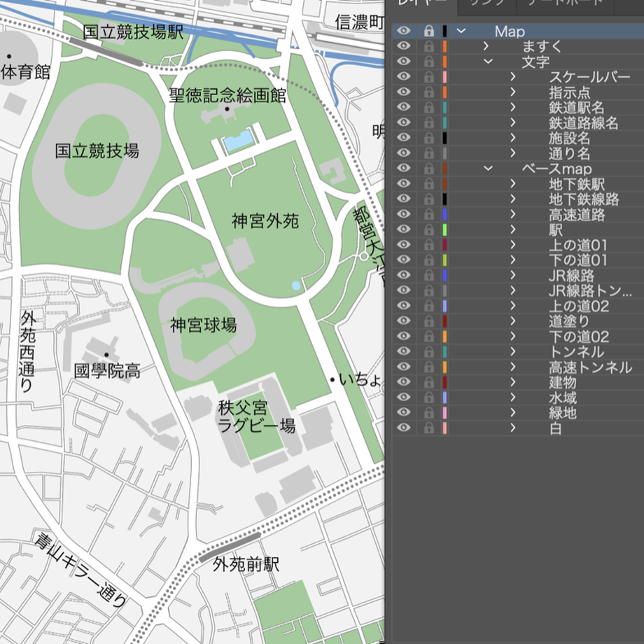Toggle the eye icon for 水域
644x644 pixels.
coord(404,397)
